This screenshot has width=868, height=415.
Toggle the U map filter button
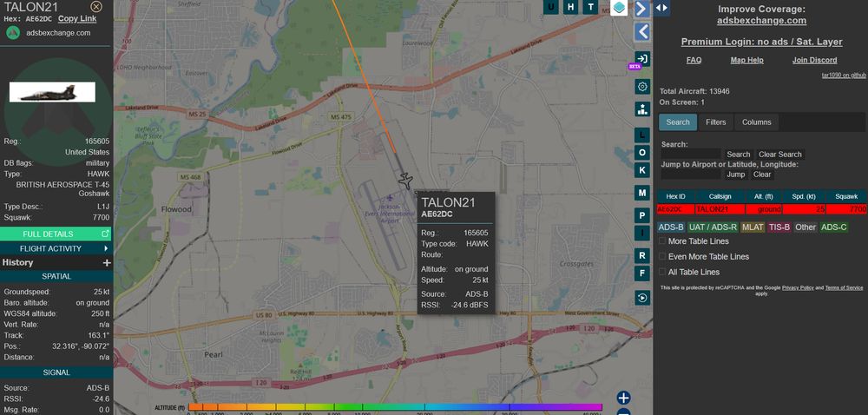[550, 7]
